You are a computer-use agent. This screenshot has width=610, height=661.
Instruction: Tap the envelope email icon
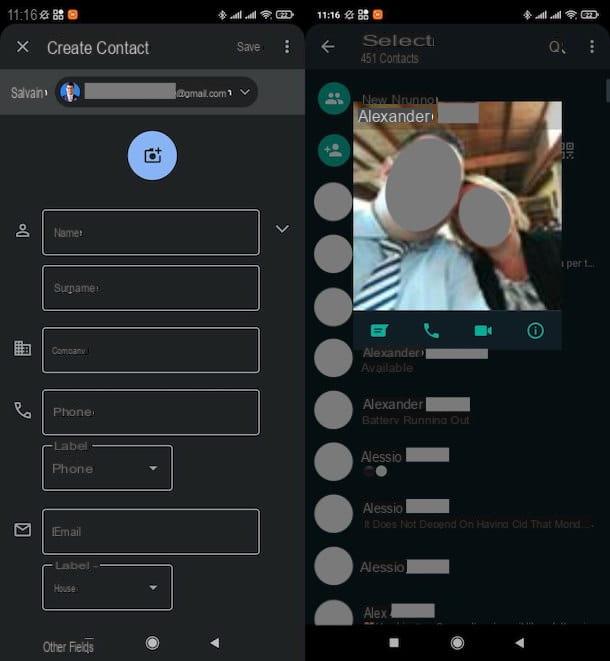tap(22, 530)
